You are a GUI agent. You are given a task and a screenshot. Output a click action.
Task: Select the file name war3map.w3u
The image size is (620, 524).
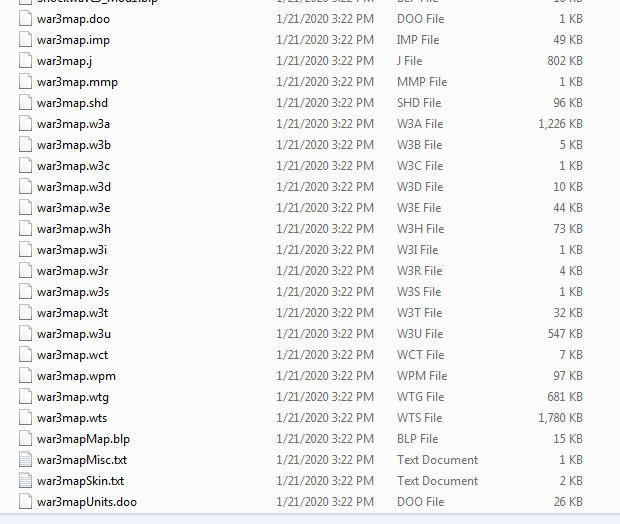74,334
